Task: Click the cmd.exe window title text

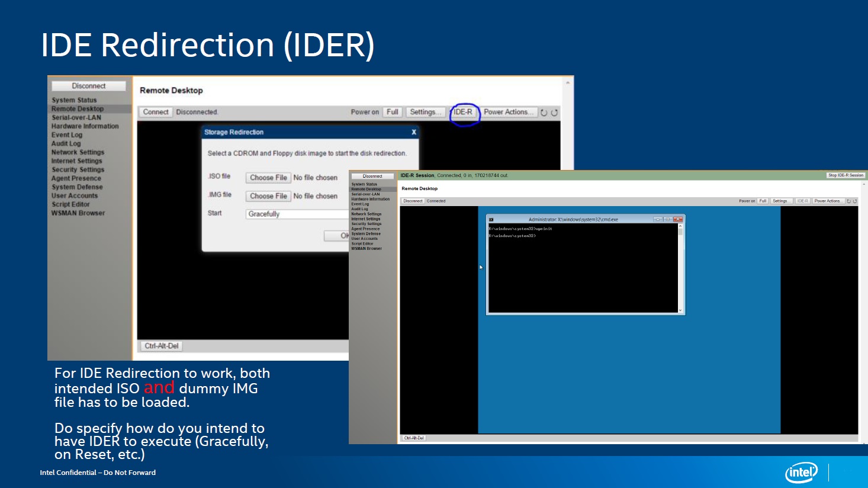Action: (x=573, y=220)
